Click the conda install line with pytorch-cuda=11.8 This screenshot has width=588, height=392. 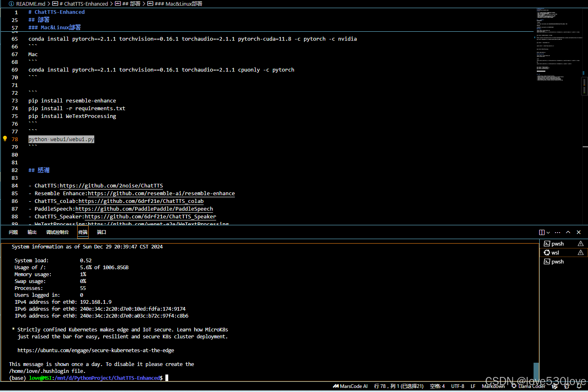(193, 39)
